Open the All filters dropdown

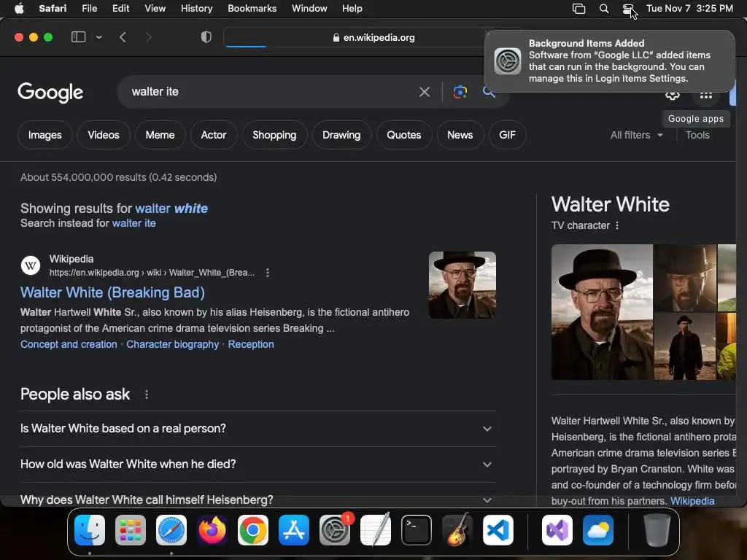click(x=636, y=135)
